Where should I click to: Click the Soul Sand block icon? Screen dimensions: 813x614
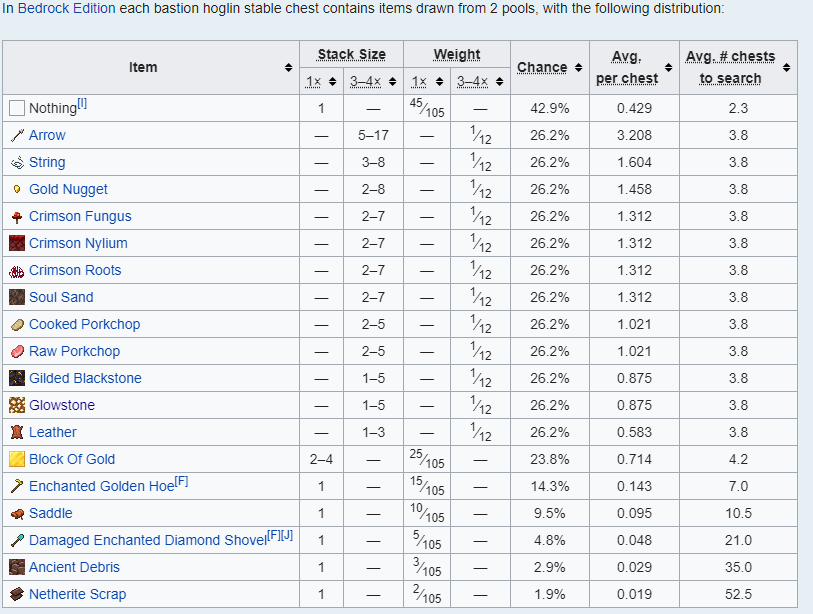[x=17, y=297]
